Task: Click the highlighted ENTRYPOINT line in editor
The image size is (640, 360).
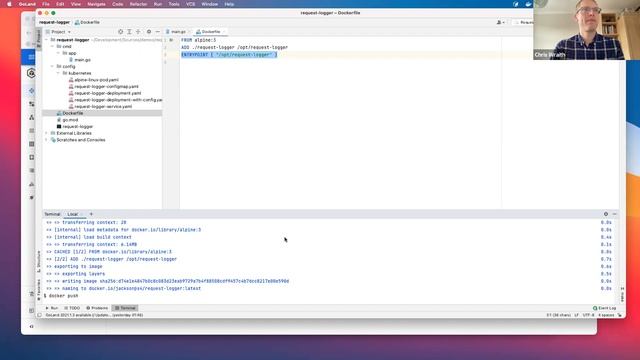Action: coord(229,55)
